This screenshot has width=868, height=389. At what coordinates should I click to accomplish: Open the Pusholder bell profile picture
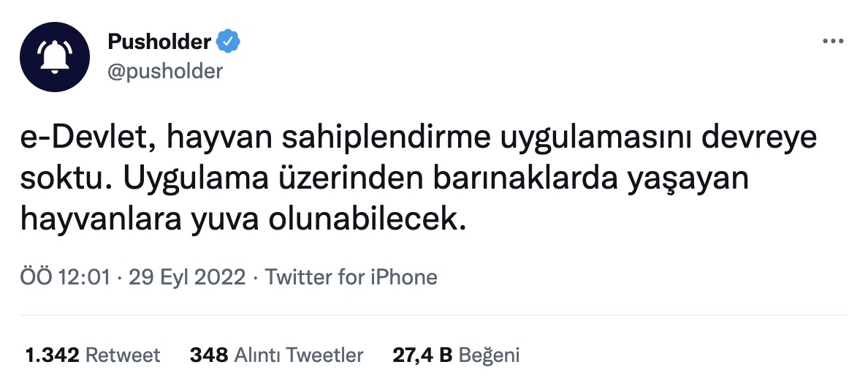[54, 57]
